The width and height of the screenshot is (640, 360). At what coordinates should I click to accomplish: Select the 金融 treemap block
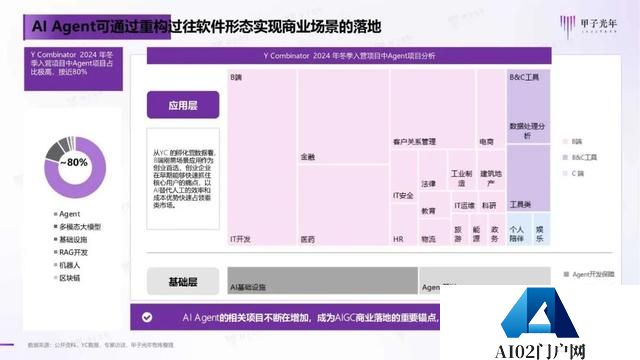[343, 117]
